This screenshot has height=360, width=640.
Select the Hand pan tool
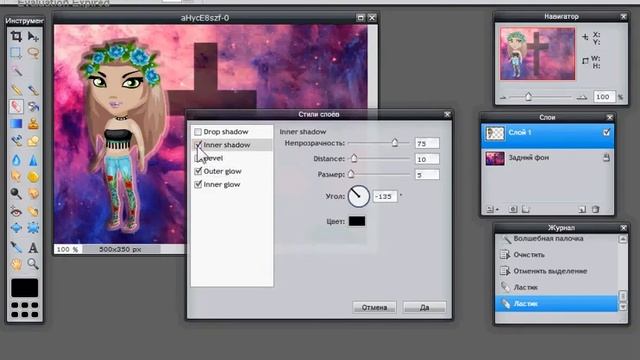coord(16,264)
